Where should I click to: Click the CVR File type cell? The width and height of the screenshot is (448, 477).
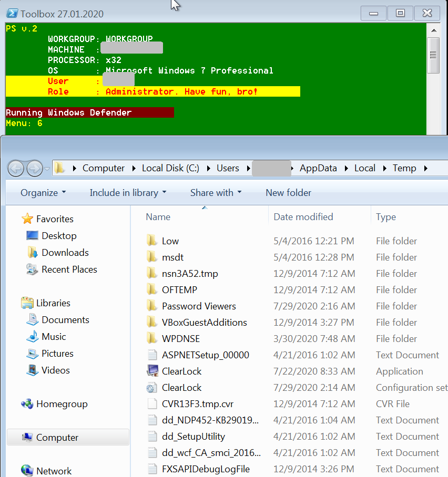pyautogui.click(x=393, y=403)
